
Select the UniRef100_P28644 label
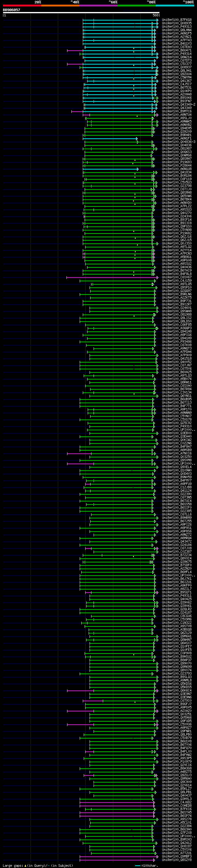[x=177, y=165]
